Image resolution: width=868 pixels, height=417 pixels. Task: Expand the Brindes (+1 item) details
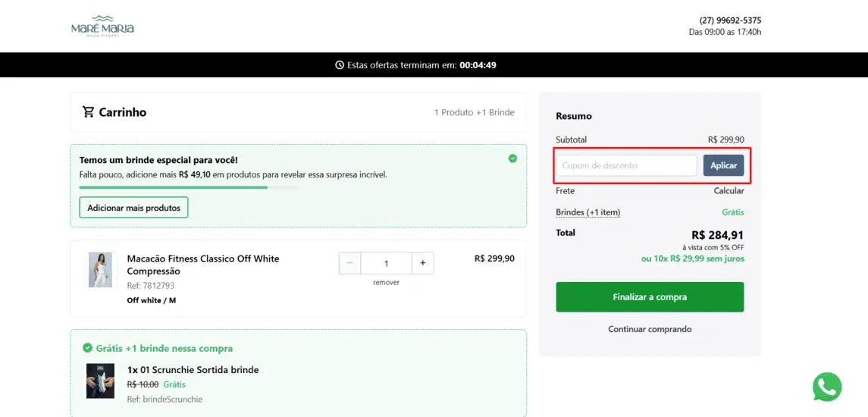click(x=588, y=212)
